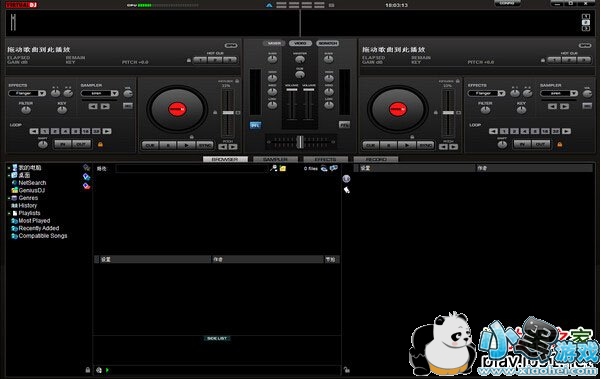The image size is (601, 379).
Task: Toggle right deck PFL headphone button
Action: click(344, 125)
